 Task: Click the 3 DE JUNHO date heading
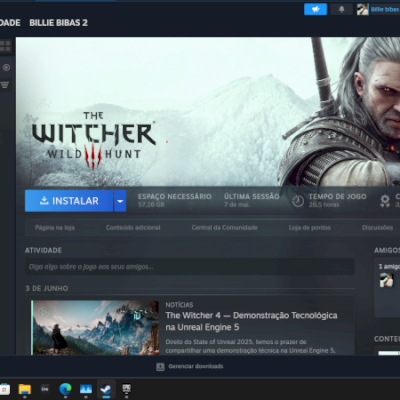pyautogui.click(x=47, y=288)
